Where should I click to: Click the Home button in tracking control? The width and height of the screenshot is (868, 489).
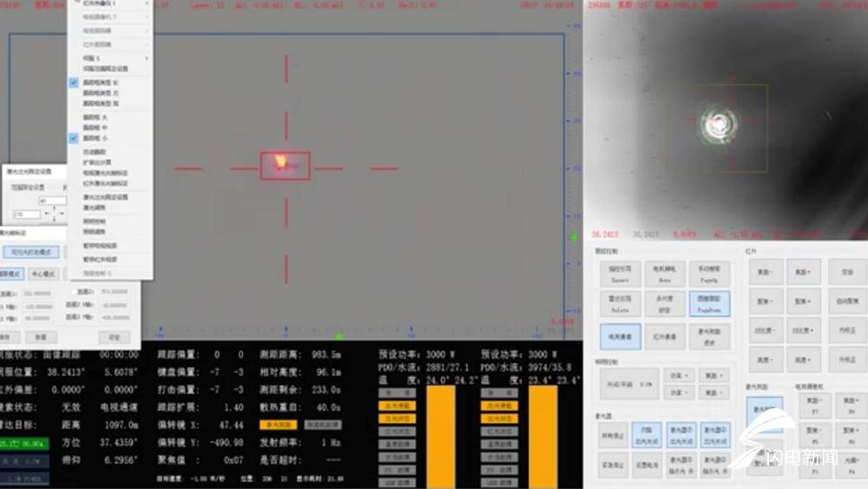664,274
